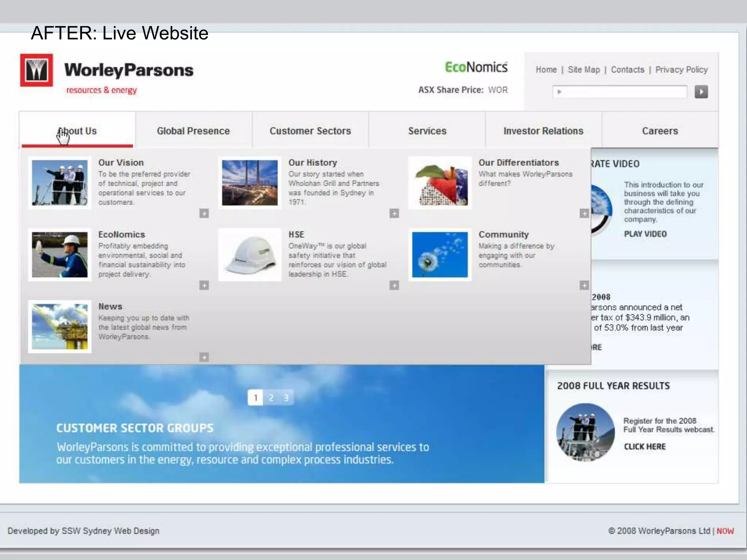Image resolution: width=747 pixels, height=560 pixels.
Task: Click Developed by SSW Sydney Web Design
Action: [84, 531]
